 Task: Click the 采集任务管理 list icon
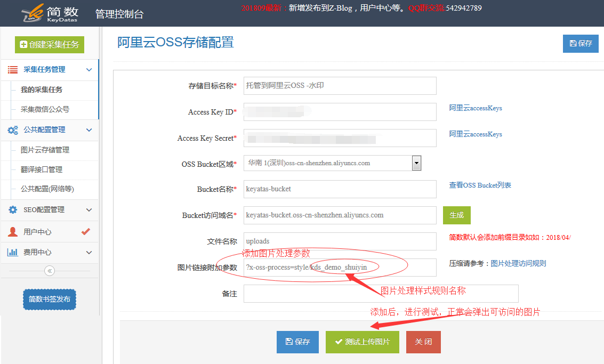tap(13, 70)
